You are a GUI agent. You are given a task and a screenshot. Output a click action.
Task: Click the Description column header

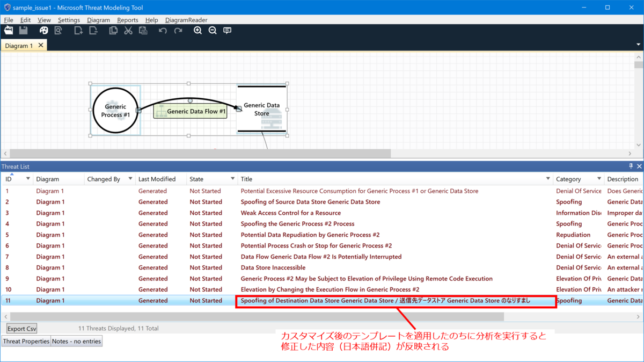tap(624, 179)
